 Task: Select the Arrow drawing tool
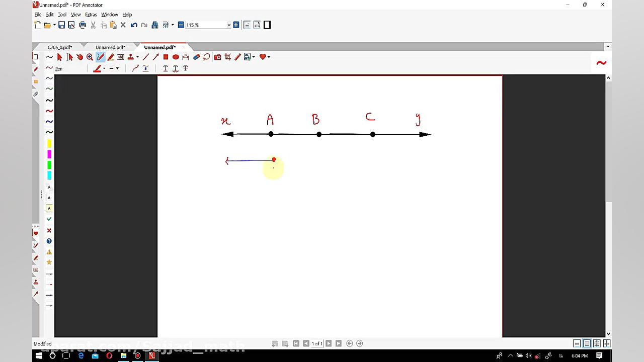click(155, 57)
